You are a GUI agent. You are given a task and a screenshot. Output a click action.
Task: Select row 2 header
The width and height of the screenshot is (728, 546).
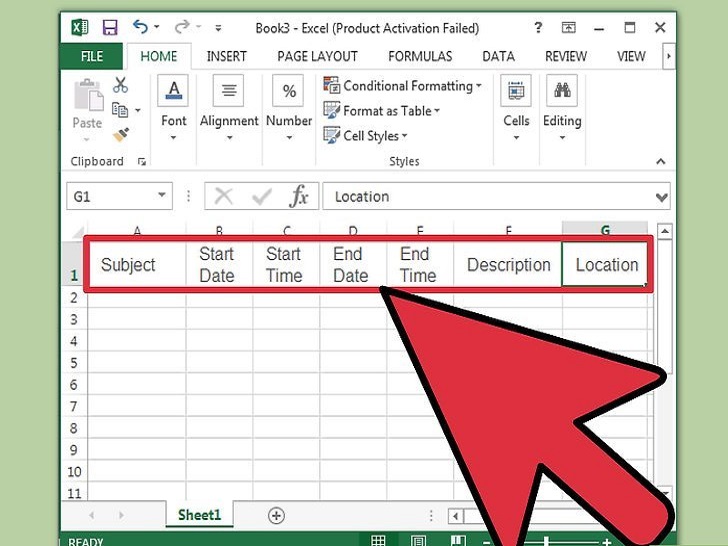(74, 298)
